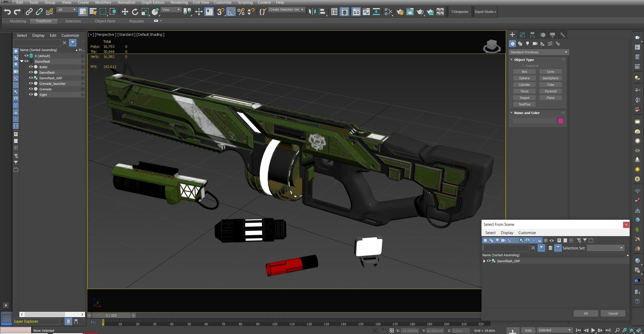Enable the AutoGrid checkbox
This screenshot has height=334, width=644.
pyautogui.click(x=523, y=66)
